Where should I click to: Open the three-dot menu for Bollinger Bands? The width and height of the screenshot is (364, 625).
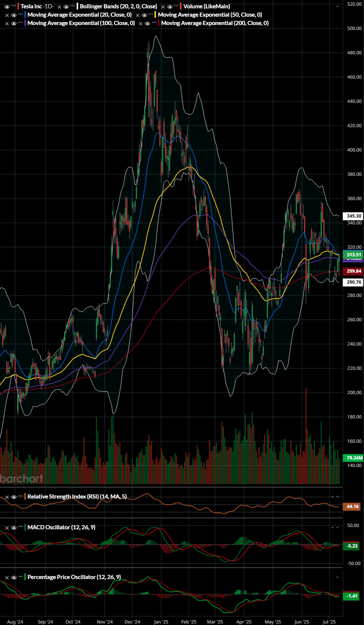pyautogui.click(x=73, y=6)
